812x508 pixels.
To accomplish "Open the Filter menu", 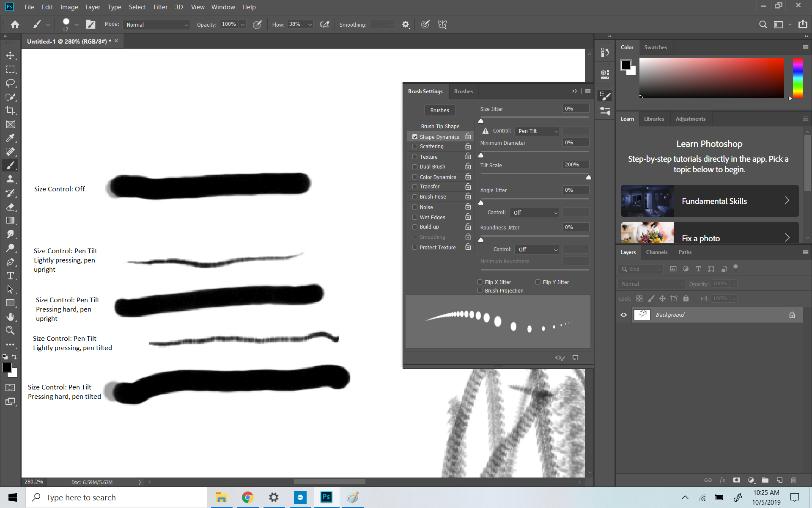I will (x=160, y=7).
